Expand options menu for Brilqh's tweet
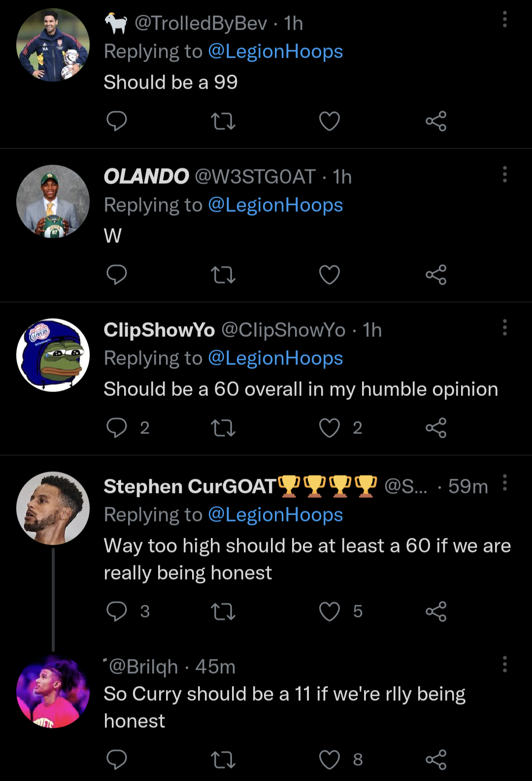532x781 pixels. (504, 664)
